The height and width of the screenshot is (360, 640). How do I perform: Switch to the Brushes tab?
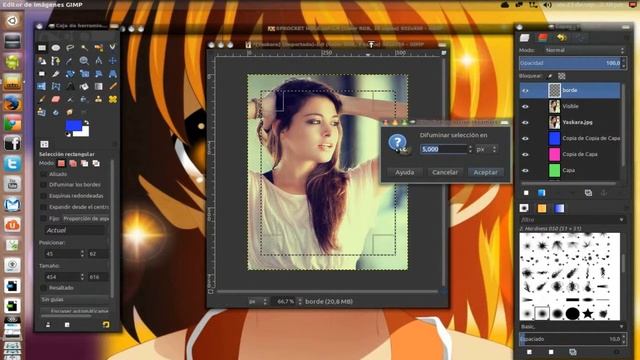pyautogui.click(x=524, y=208)
